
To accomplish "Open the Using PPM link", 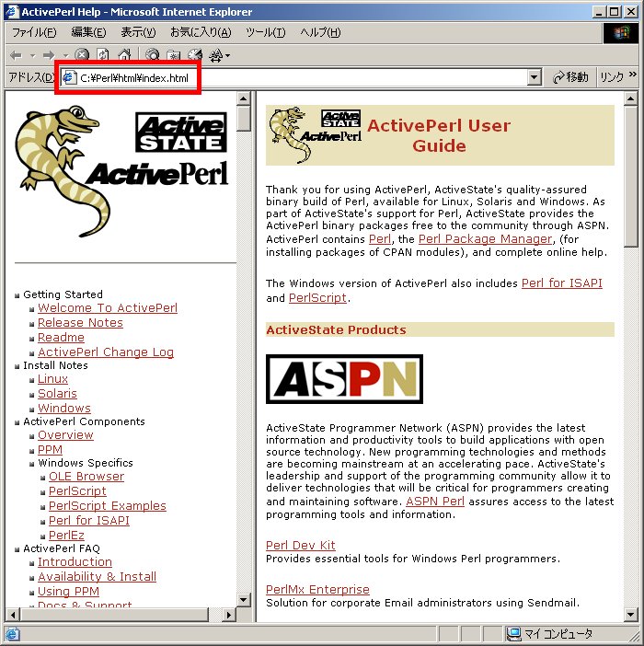I will pyautogui.click(x=68, y=592).
